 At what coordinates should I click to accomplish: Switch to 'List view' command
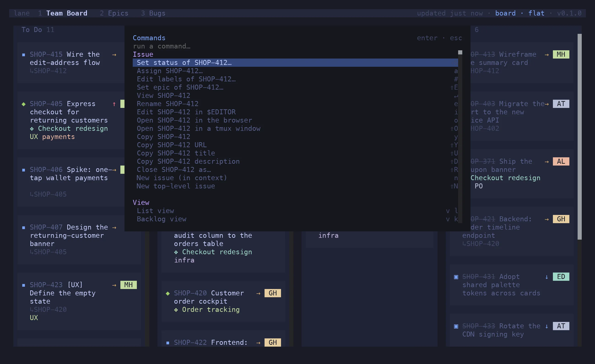click(295, 211)
